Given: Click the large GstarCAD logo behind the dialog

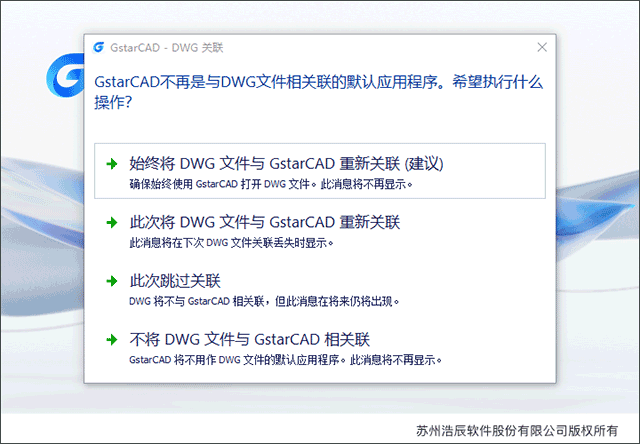Looking at the screenshot, I should click(x=65, y=75).
